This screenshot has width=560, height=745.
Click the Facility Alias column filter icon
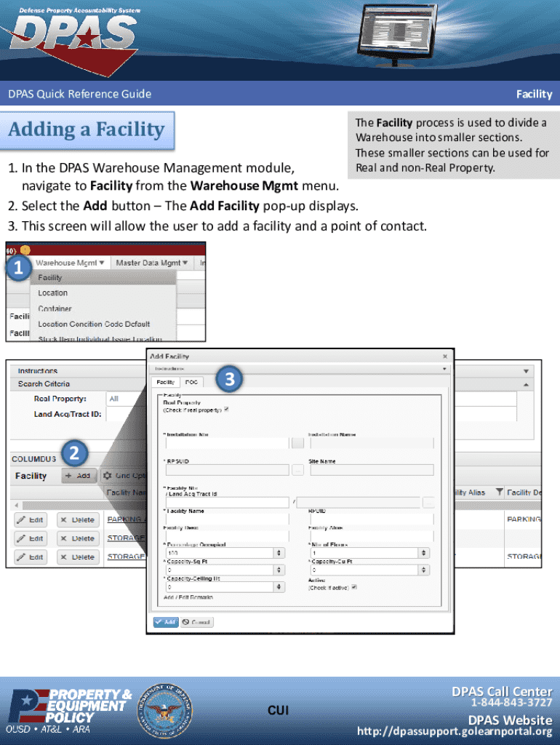(x=499, y=493)
